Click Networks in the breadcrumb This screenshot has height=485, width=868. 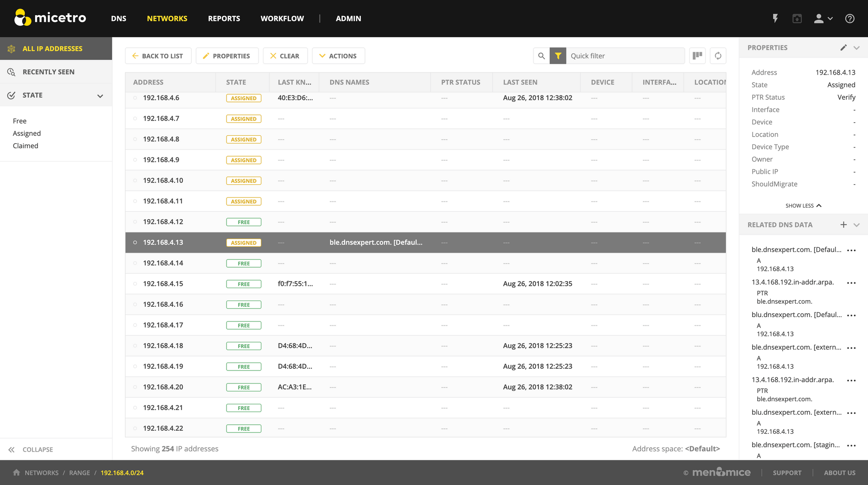coord(42,473)
